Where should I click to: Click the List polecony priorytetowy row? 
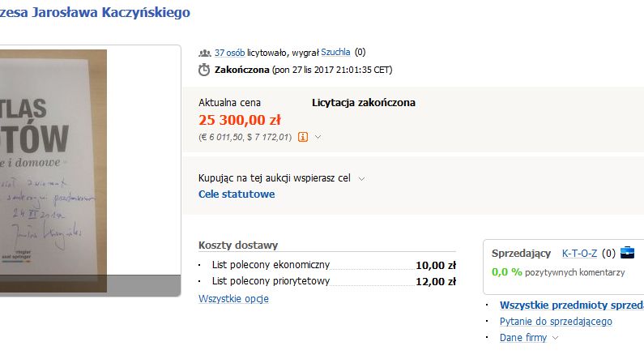pos(270,282)
